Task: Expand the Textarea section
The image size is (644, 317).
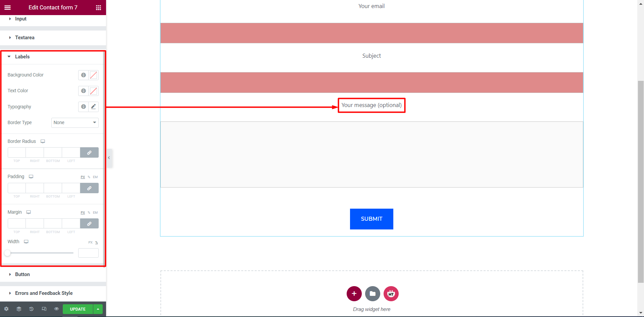Action: [53, 38]
